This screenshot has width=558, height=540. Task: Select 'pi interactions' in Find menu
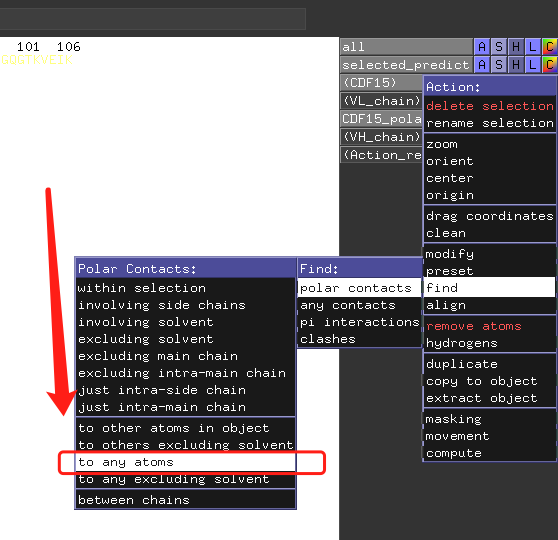coord(359,322)
